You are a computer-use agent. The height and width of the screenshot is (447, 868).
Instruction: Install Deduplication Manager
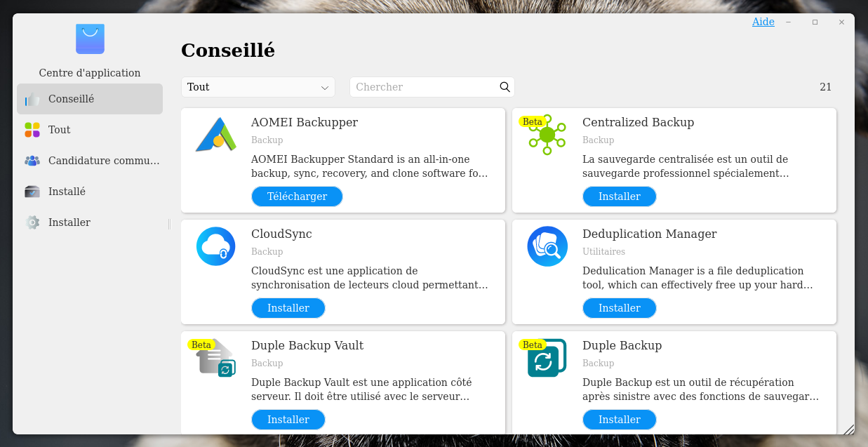point(619,308)
